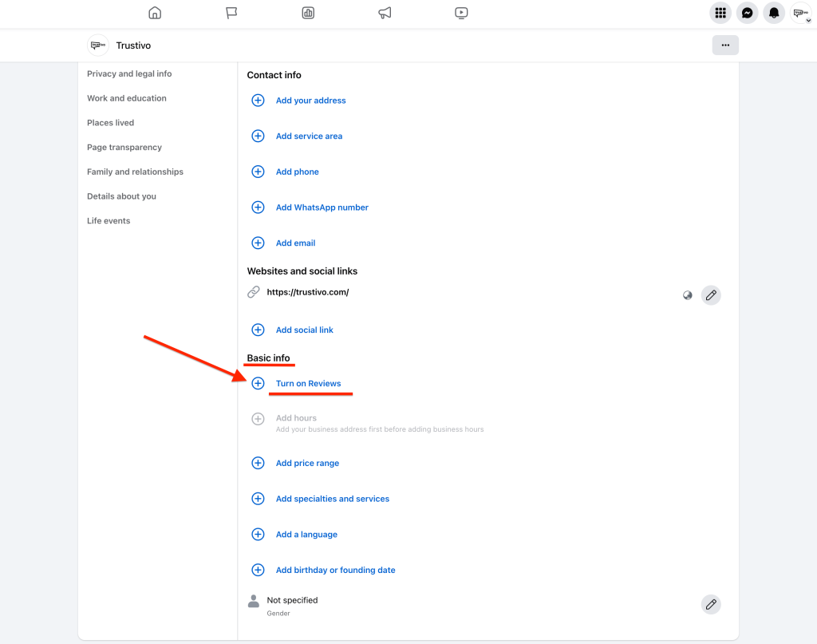Open Page transparency section
Image resolution: width=817 pixels, height=644 pixels.
click(124, 148)
